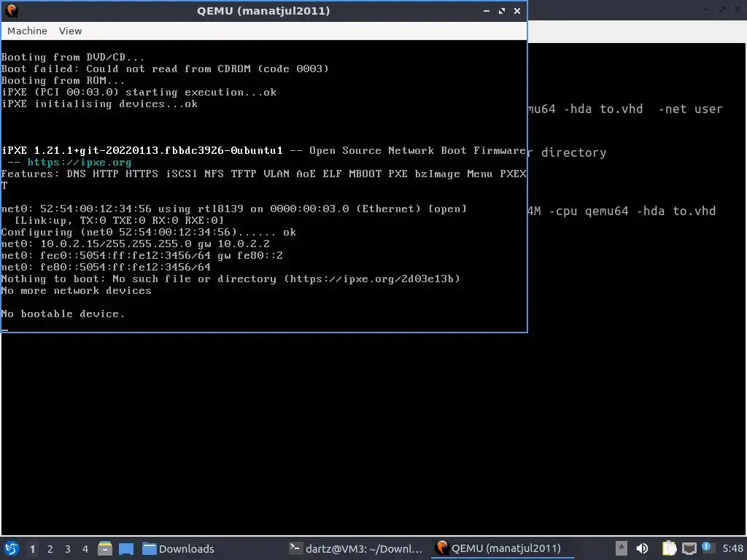Image resolution: width=747 pixels, height=560 pixels.
Task: Click the show desktop icon in panel
Action: pyautogui.click(x=125, y=548)
